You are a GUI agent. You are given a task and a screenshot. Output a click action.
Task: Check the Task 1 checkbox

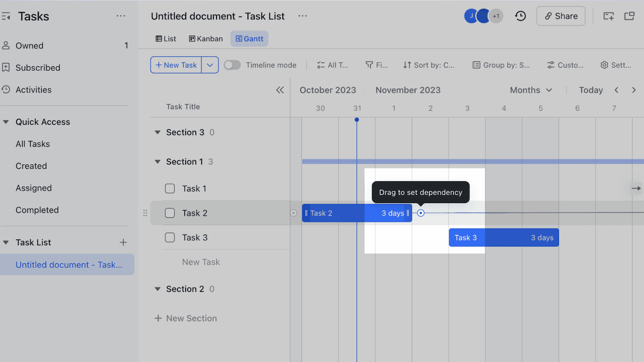[169, 188]
